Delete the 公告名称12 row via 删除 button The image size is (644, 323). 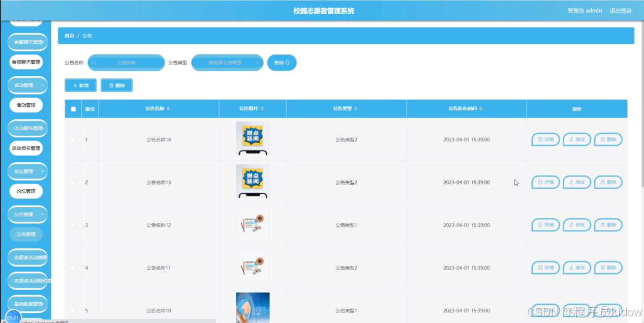608,225
